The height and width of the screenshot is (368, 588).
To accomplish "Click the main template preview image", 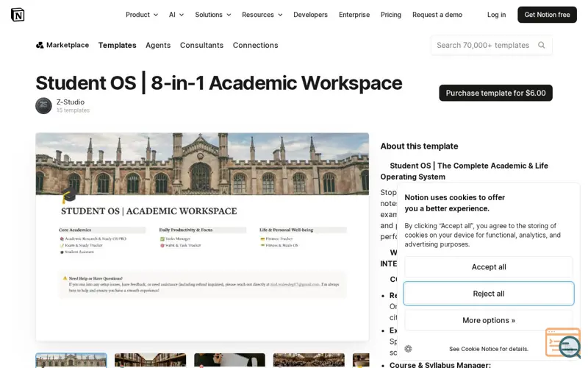I will (x=202, y=237).
